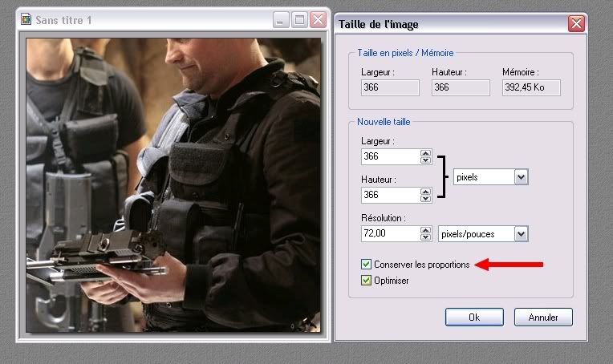This screenshot has height=364, width=613.
Task: Maximize the Sans titre 1 window
Action: (300, 19)
